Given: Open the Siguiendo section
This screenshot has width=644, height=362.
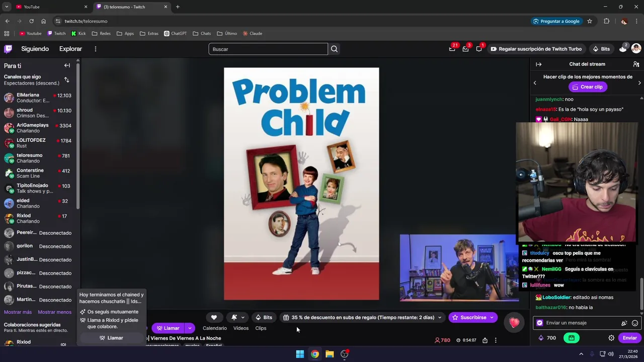Looking at the screenshot, I should point(35,49).
